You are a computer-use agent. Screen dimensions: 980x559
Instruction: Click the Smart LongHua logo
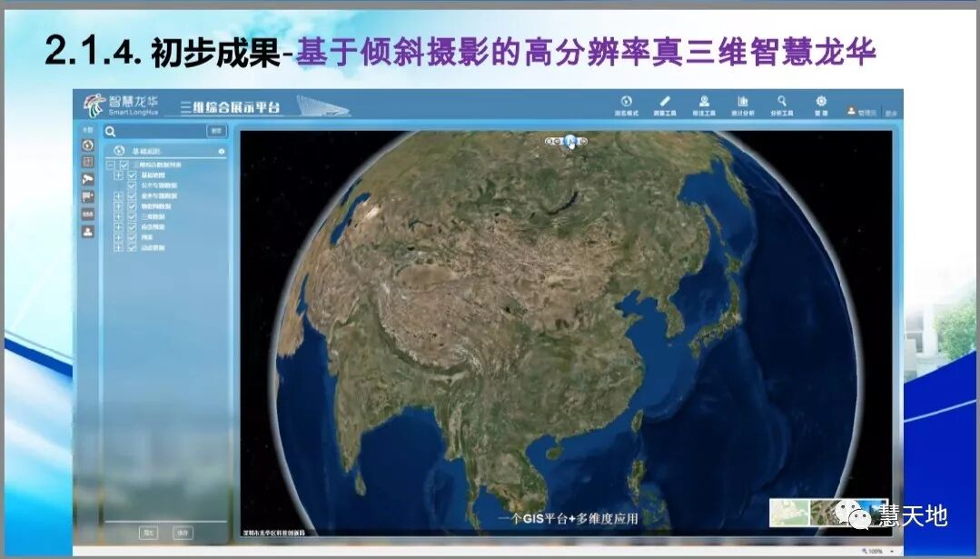[121, 105]
